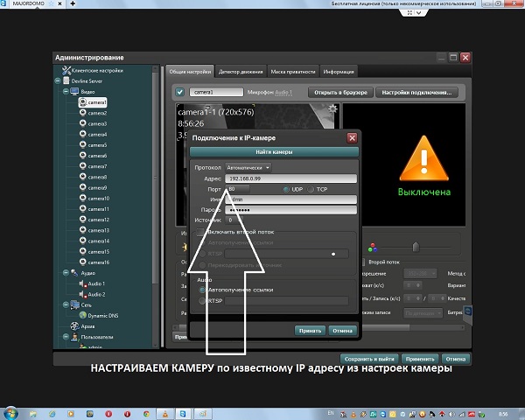The width and height of the screenshot is (525, 420).
Task: Collapse the Devline Server node
Action: point(58,80)
